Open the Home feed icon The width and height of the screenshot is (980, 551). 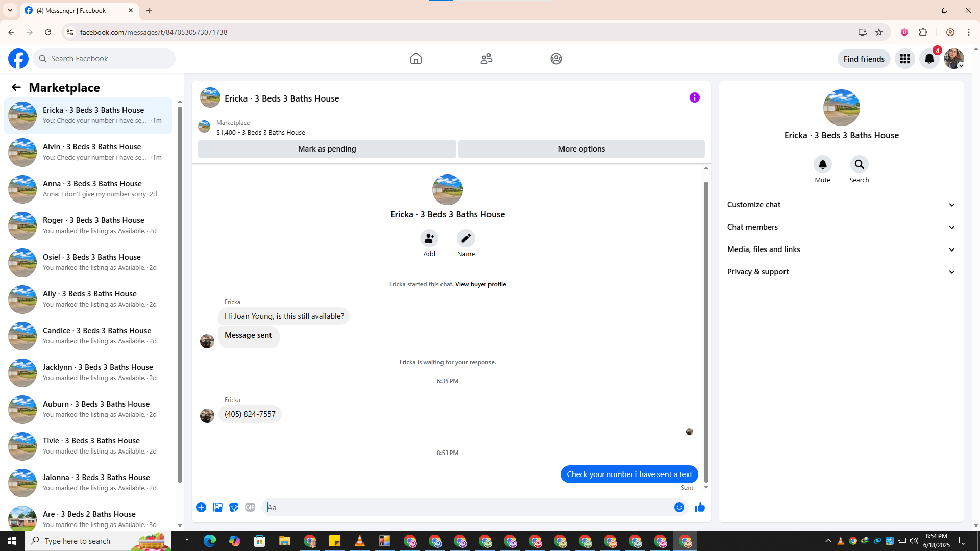(x=416, y=59)
